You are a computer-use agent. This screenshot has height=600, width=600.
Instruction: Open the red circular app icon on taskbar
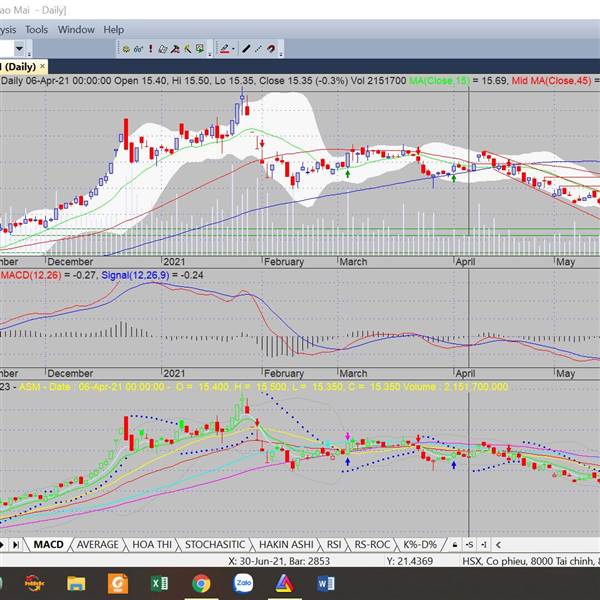(35, 584)
